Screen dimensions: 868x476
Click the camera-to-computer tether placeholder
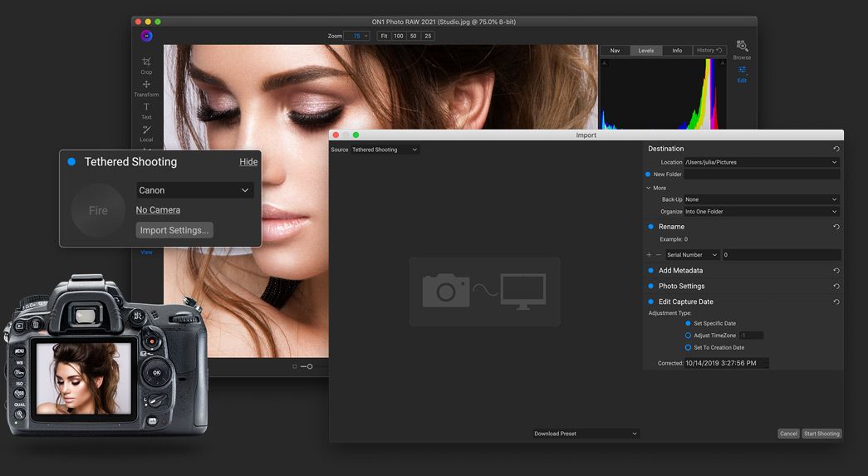coord(484,291)
